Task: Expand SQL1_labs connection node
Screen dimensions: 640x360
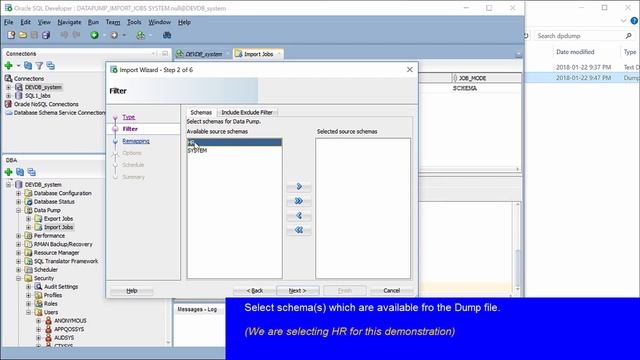Action: pyautogui.click(x=9, y=96)
